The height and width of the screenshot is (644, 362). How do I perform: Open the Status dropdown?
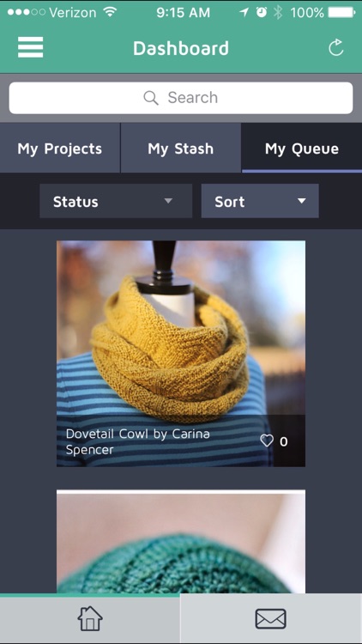pyautogui.click(x=116, y=201)
